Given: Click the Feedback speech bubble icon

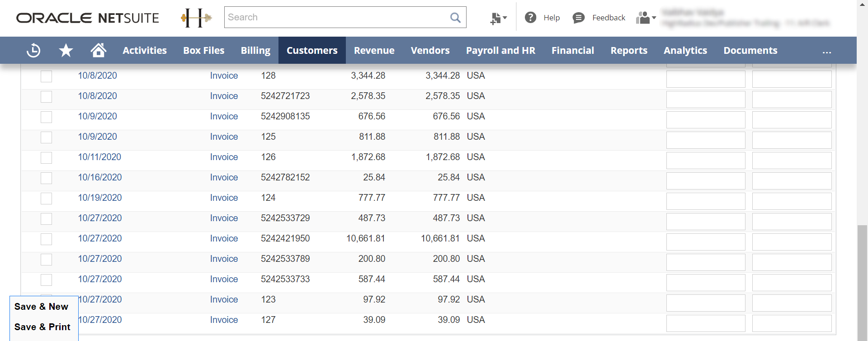Looking at the screenshot, I should click(578, 18).
